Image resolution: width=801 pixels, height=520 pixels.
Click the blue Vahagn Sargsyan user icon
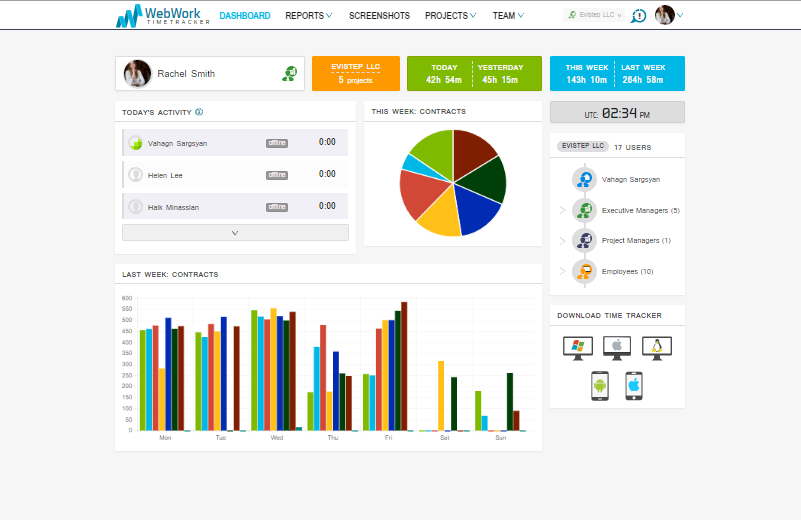coord(584,179)
